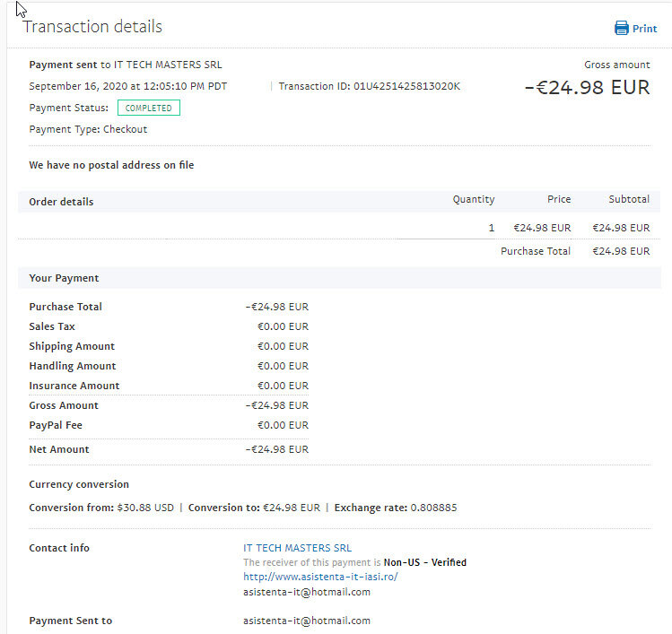The height and width of the screenshot is (634, 672).
Task: Click the Print link text
Action: [x=645, y=29]
